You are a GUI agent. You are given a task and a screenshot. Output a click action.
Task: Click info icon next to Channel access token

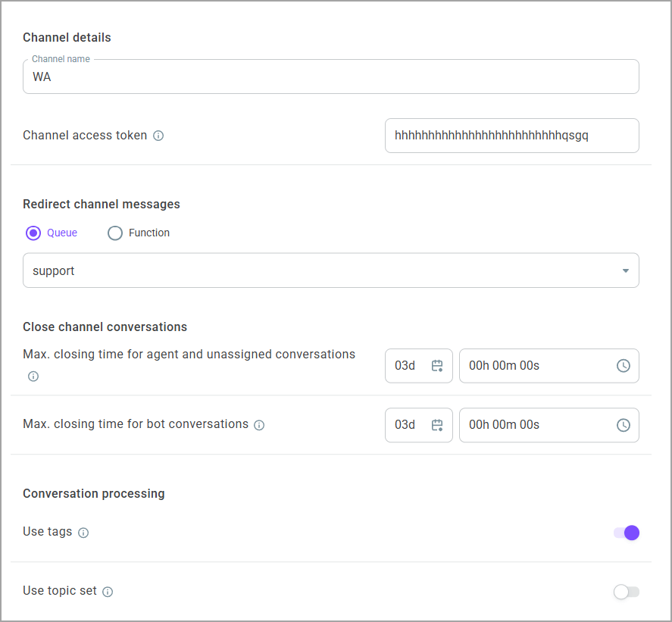(158, 136)
